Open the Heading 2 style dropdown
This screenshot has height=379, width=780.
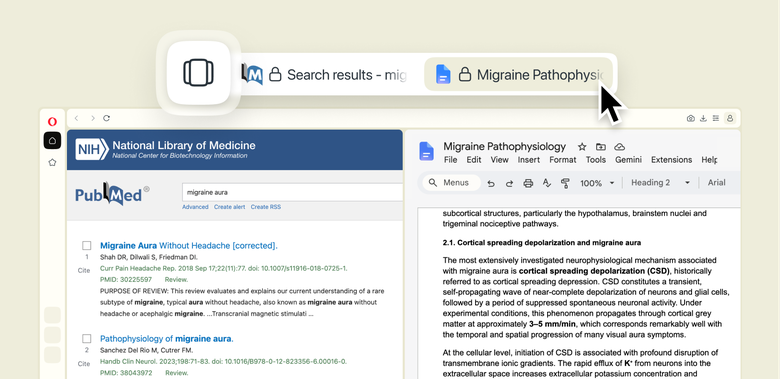coord(661,183)
